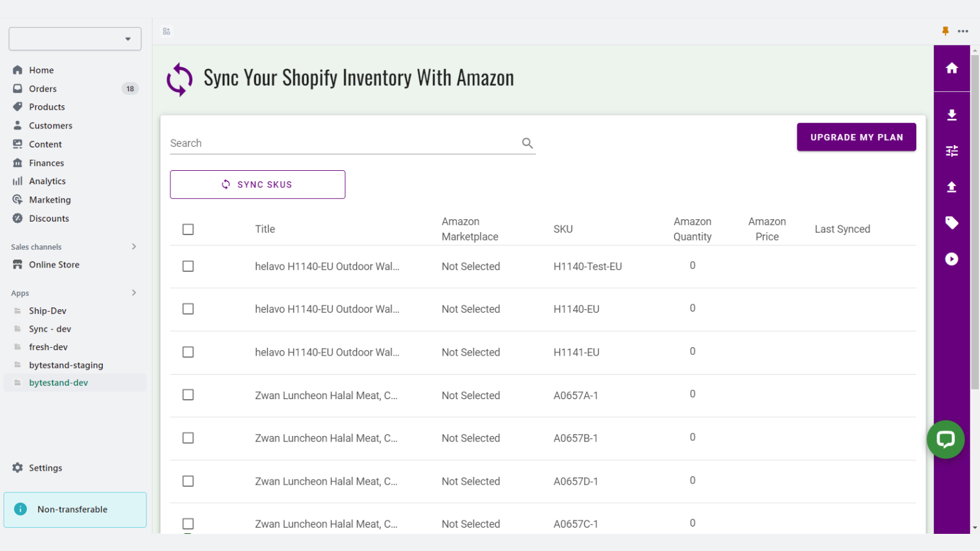The height and width of the screenshot is (551, 980).
Task: Click the Orders count badge 18
Action: point(130,89)
